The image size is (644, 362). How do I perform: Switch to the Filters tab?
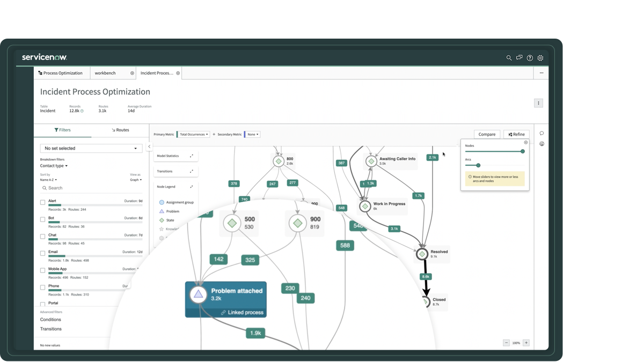[x=62, y=130]
